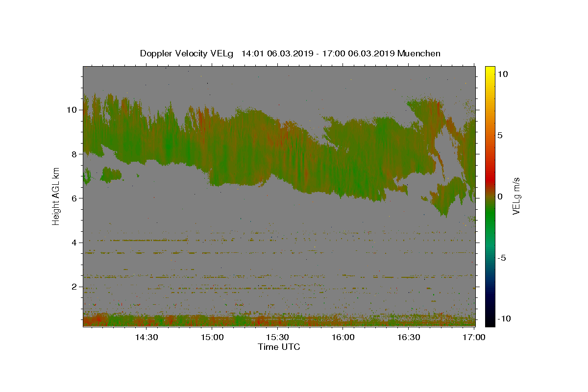Click the height label '8' on y-axis
Viewport: 588px width, 392px height.
click(x=74, y=154)
